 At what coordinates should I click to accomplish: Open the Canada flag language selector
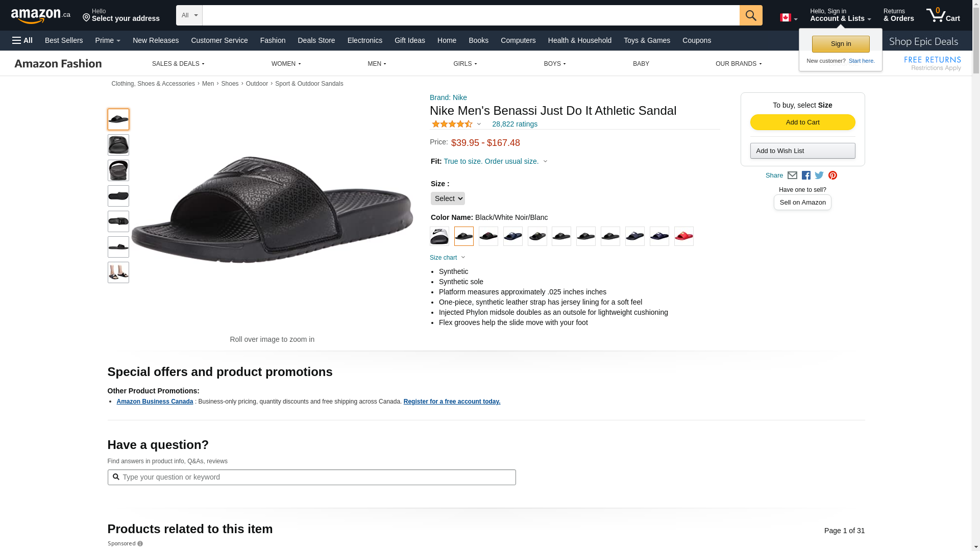(788, 18)
